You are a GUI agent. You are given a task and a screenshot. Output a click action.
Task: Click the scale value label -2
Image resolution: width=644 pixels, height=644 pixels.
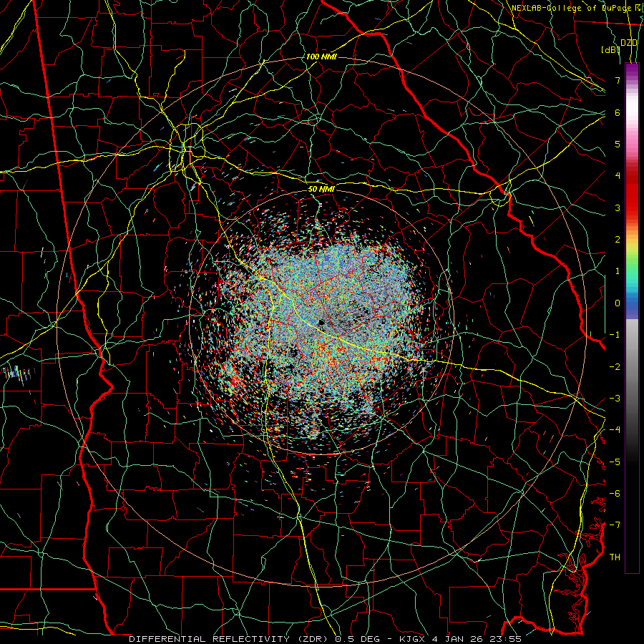click(615, 366)
